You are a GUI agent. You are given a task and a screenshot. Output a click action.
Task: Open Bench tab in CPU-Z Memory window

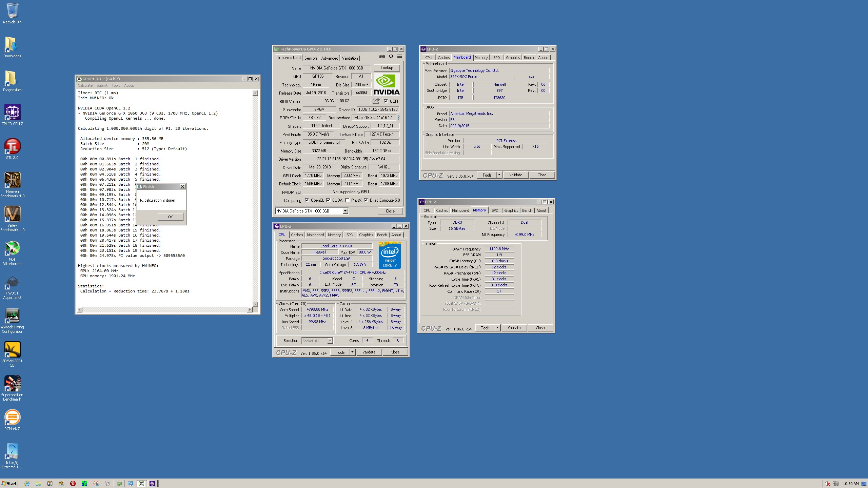(527, 210)
